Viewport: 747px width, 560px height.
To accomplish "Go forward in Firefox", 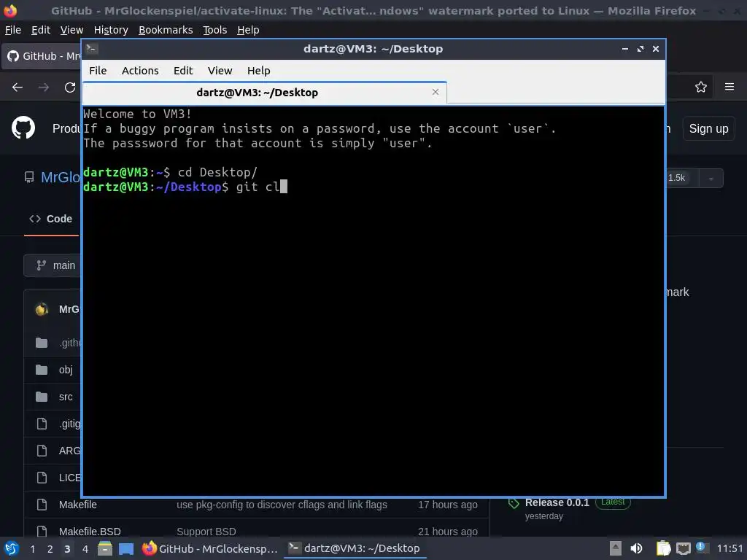I will [x=44, y=87].
